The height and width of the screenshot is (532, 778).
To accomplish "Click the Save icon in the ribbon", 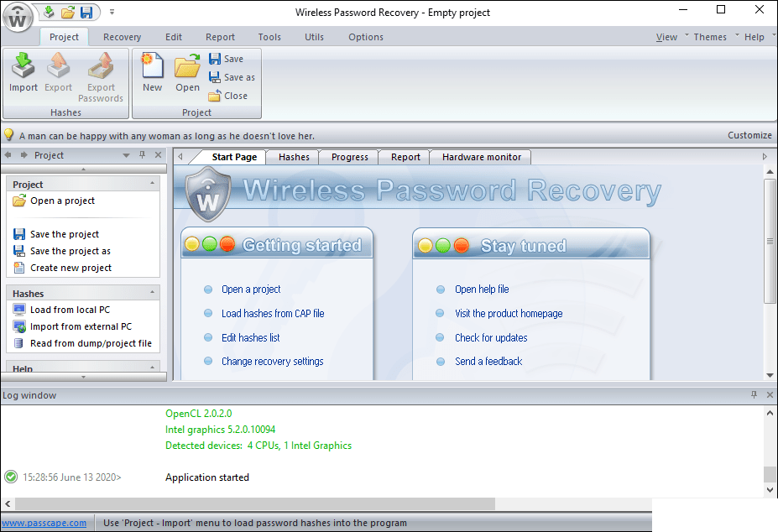I will (x=227, y=59).
